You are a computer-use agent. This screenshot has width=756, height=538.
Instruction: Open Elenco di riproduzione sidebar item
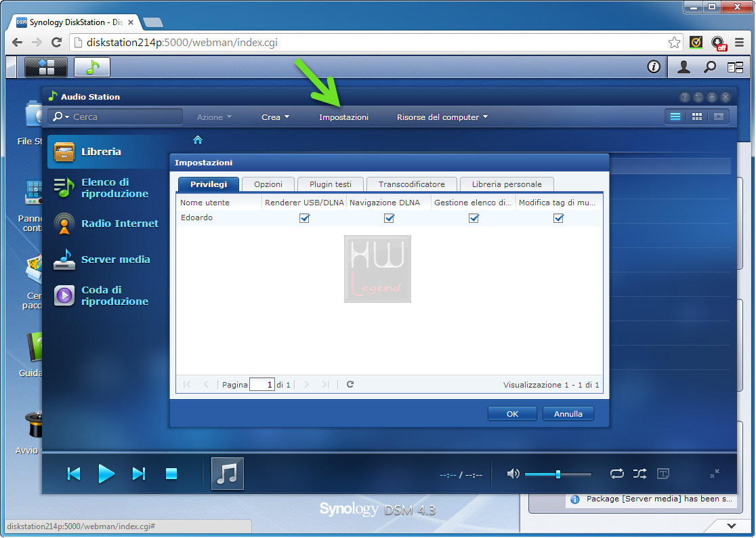click(108, 188)
